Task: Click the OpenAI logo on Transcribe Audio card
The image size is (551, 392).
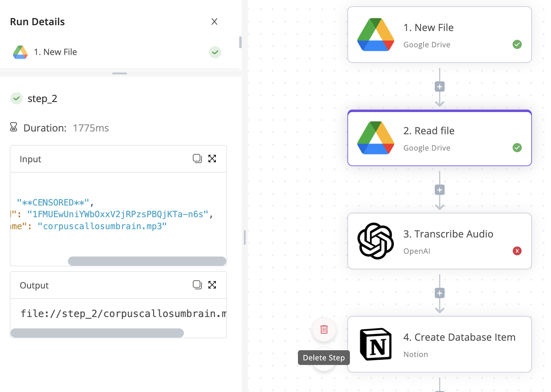Action: coord(376,241)
